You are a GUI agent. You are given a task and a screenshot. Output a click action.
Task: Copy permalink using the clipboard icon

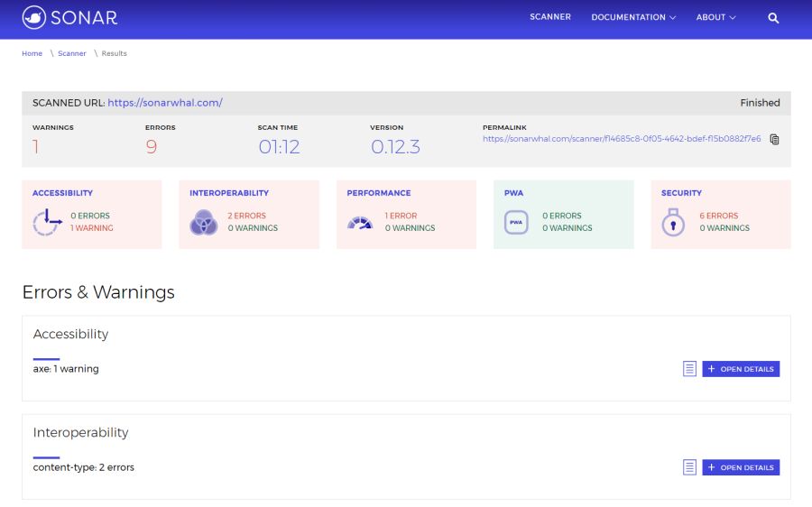click(x=774, y=139)
